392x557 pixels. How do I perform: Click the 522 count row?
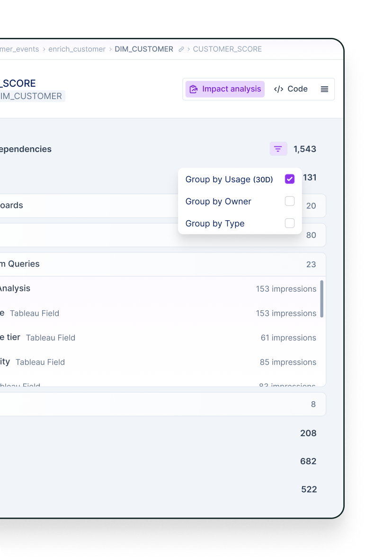[x=309, y=489]
